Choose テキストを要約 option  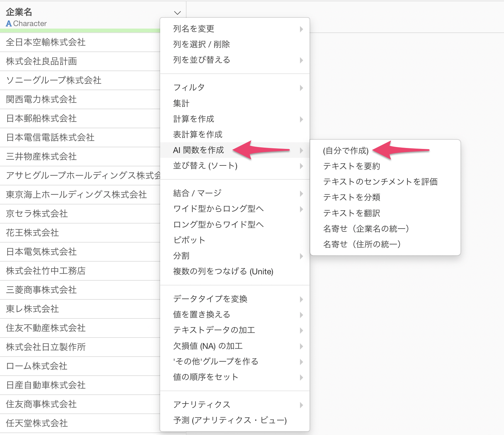[351, 166]
